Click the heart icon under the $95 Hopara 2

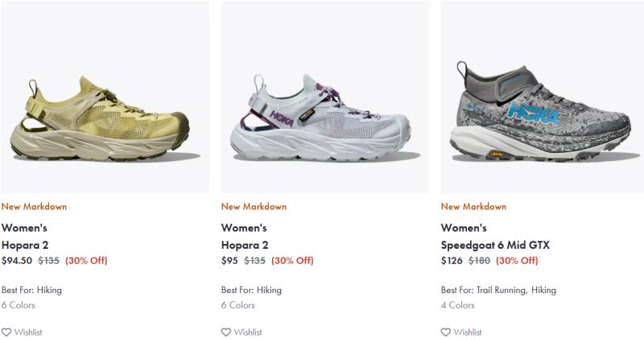(x=226, y=332)
